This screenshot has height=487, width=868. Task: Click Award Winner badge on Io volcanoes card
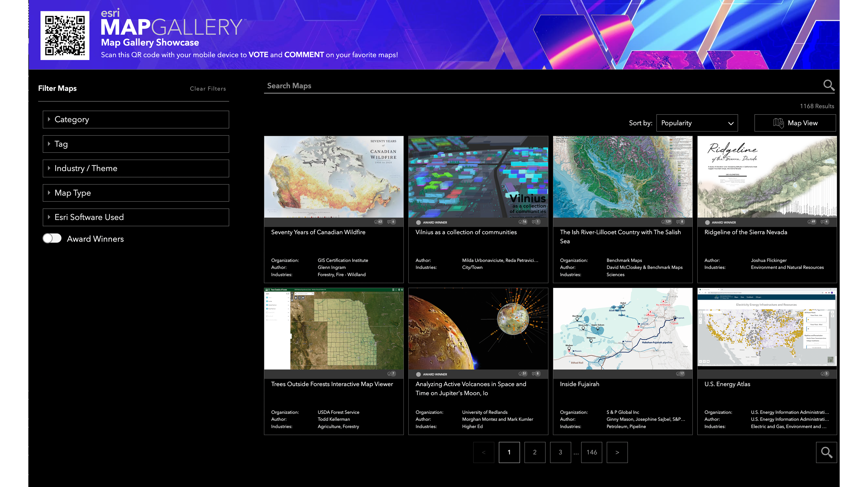click(x=431, y=374)
